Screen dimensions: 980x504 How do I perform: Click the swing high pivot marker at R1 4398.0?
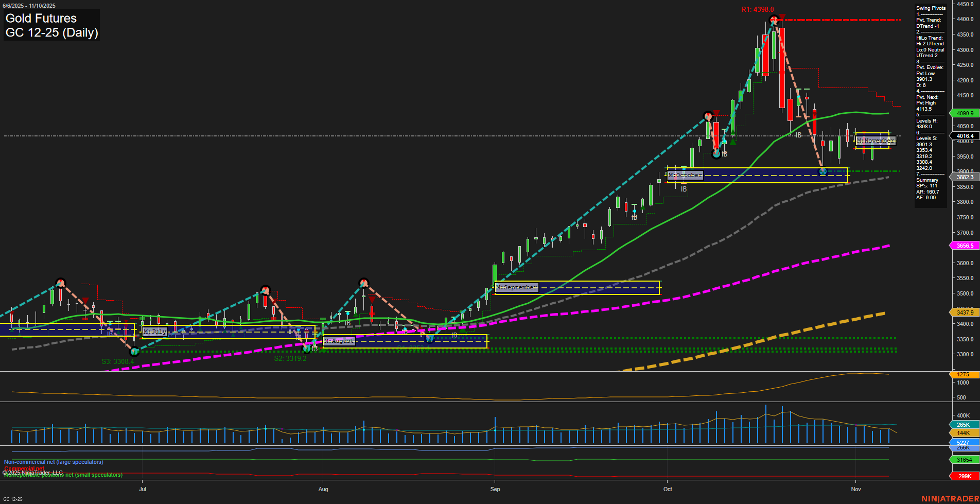coord(774,20)
